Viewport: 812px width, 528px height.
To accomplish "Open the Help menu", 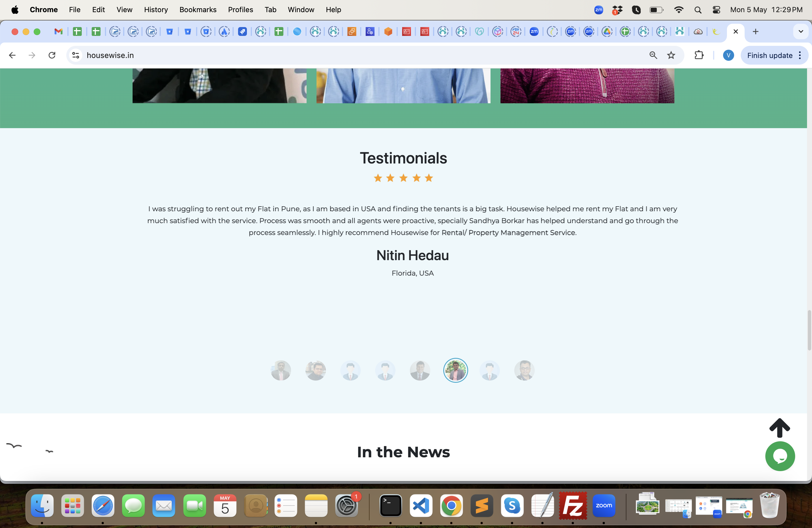I will (333, 10).
